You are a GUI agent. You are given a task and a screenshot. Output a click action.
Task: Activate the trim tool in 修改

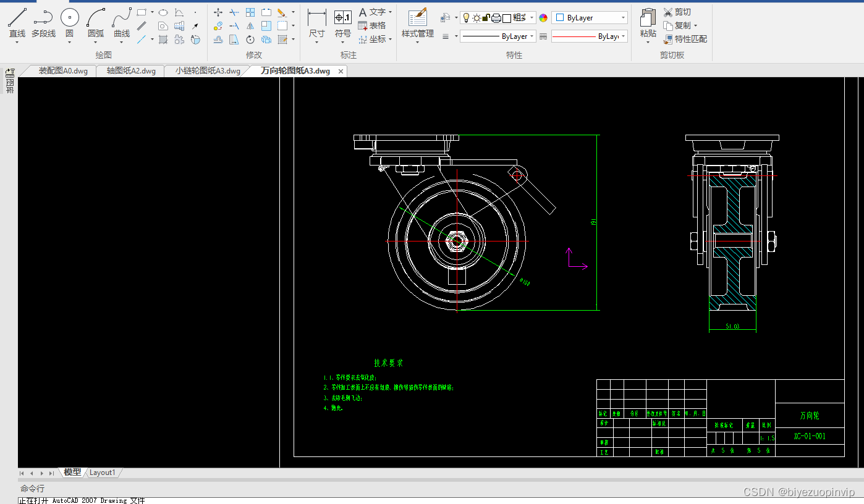coord(234,12)
